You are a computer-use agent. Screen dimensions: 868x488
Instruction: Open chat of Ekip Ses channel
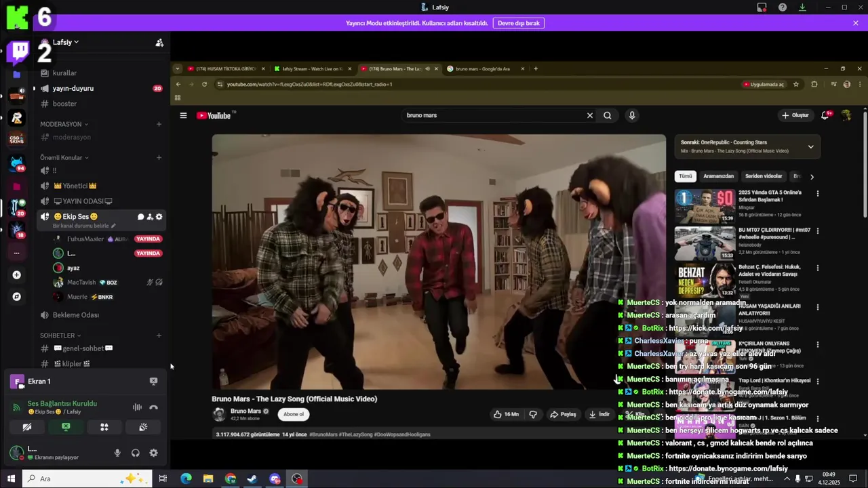tap(141, 217)
